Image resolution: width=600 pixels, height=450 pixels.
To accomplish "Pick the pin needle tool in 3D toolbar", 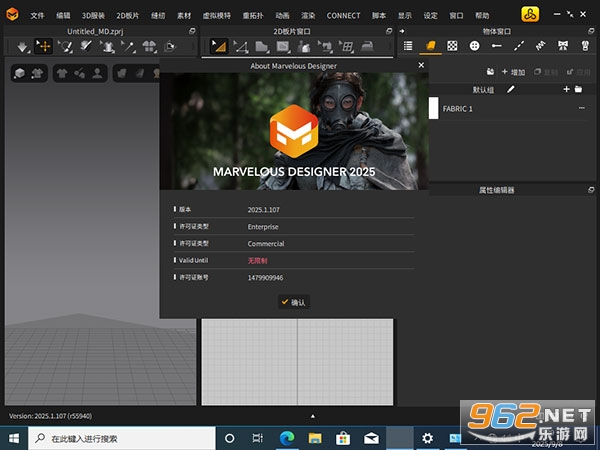I will click(x=128, y=47).
